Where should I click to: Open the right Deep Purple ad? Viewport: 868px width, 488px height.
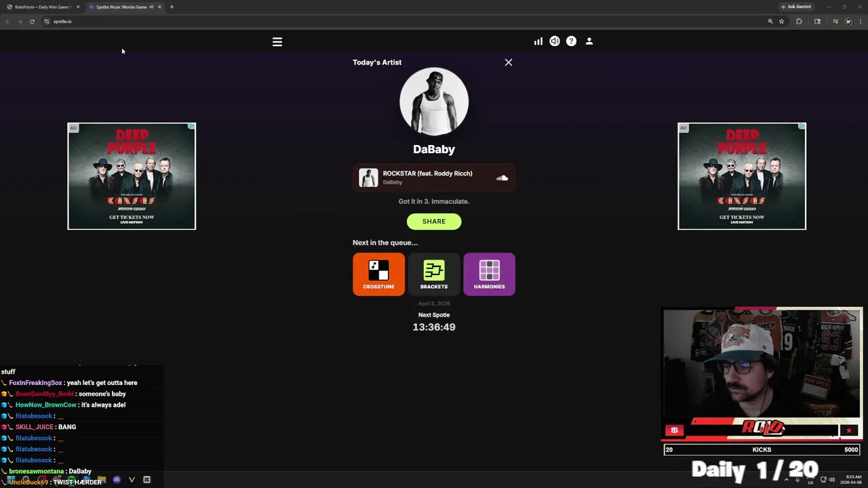[742, 176]
